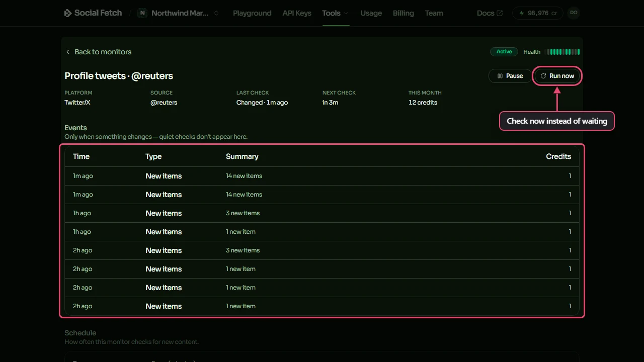
Task: Click the '12 credits' this month value
Action: (x=423, y=103)
